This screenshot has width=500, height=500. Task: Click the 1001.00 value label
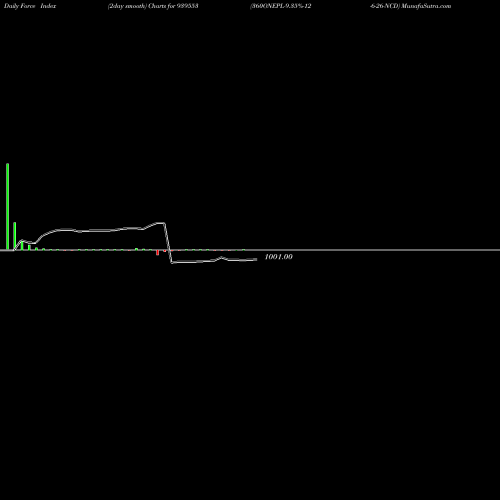[278, 257]
